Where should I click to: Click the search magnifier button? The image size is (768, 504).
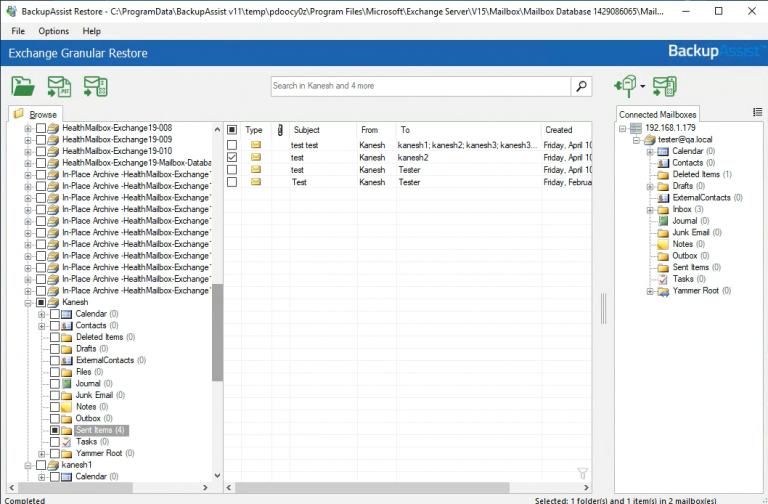pyautogui.click(x=582, y=87)
